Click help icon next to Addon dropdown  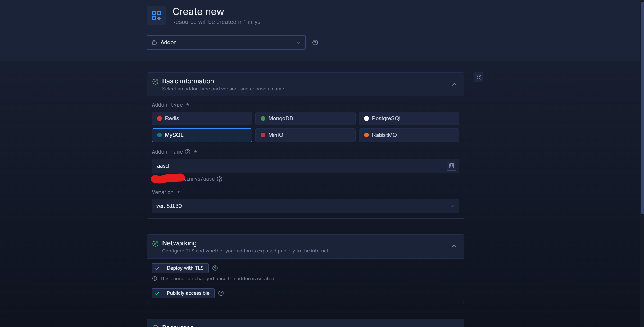[315, 43]
